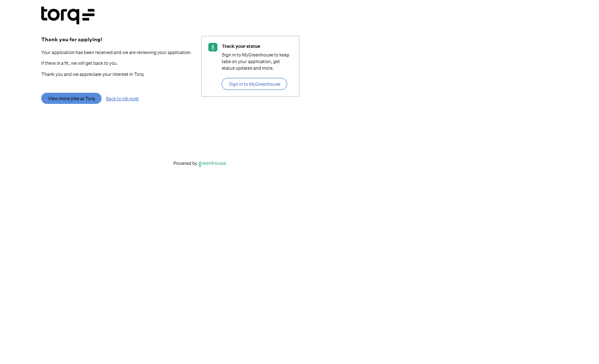The width and height of the screenshot is (599, 364).
Task: Open the Sign in to MyGreenhouse button
Action: (254, 84)
